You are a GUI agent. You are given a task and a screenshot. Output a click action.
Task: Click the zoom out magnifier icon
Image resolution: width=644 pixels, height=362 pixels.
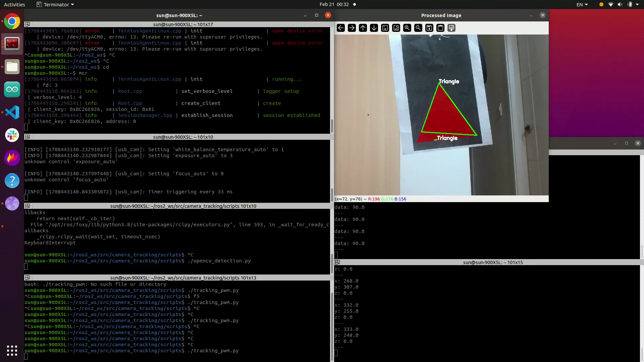click(418, 28)
